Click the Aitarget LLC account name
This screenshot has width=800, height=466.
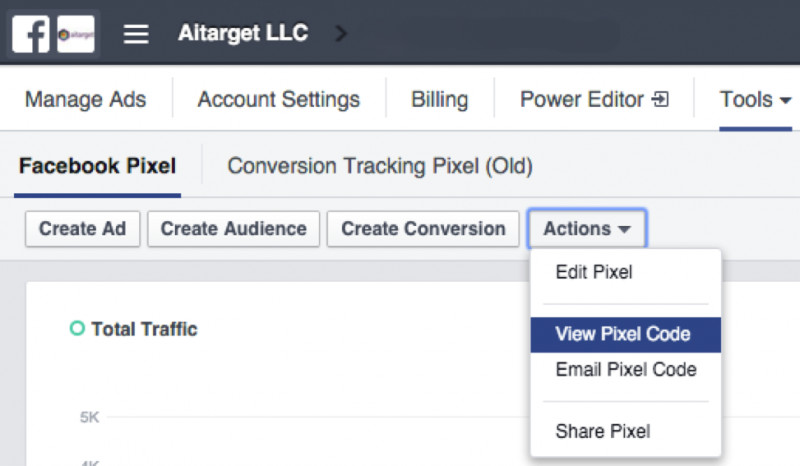(x=243, y=33)
